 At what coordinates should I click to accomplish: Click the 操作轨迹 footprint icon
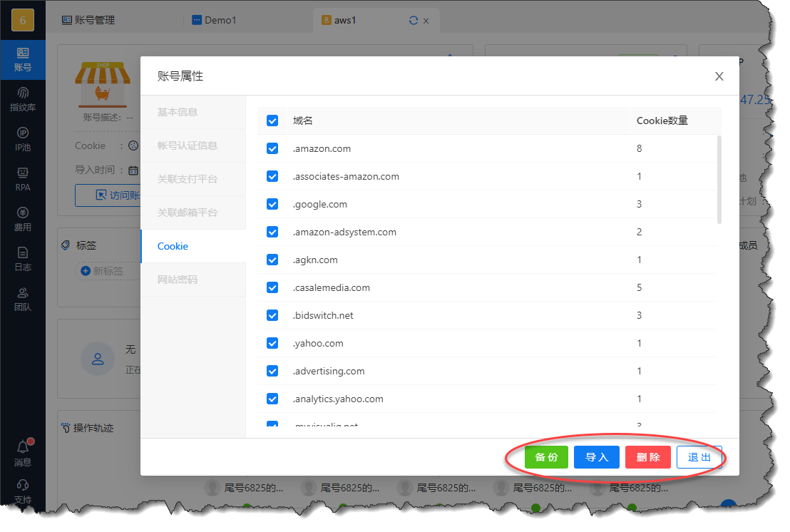coord(66,428)
